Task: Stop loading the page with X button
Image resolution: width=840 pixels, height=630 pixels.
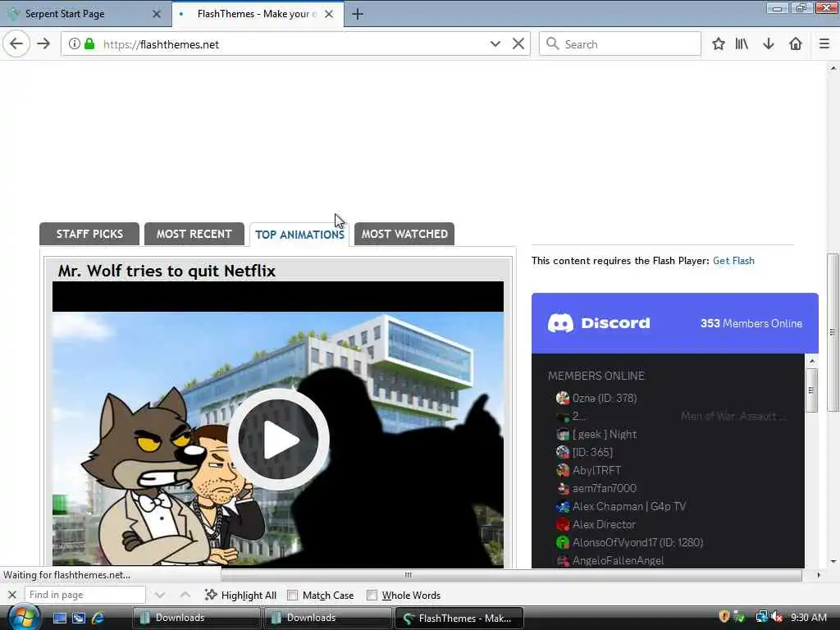Action: click(x=518, y=44)
